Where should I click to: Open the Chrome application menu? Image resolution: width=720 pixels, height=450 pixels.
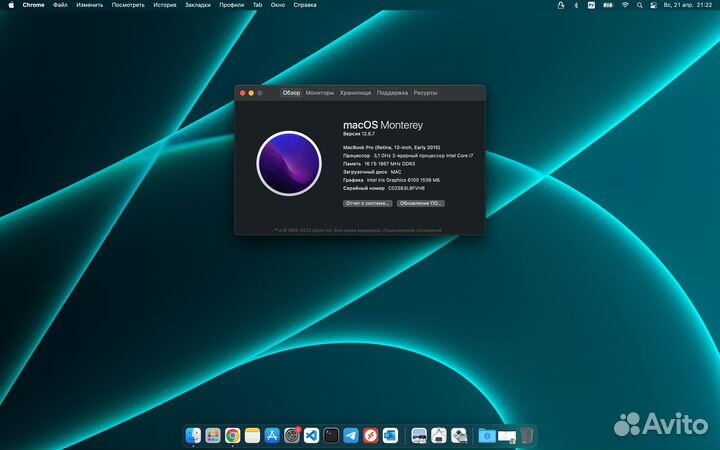click(x=34, y=5)
